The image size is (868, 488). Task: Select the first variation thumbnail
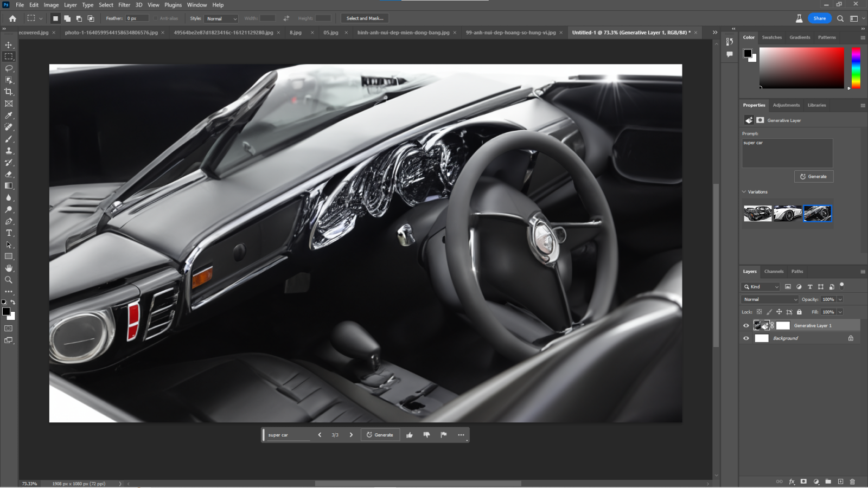[757, 214]
